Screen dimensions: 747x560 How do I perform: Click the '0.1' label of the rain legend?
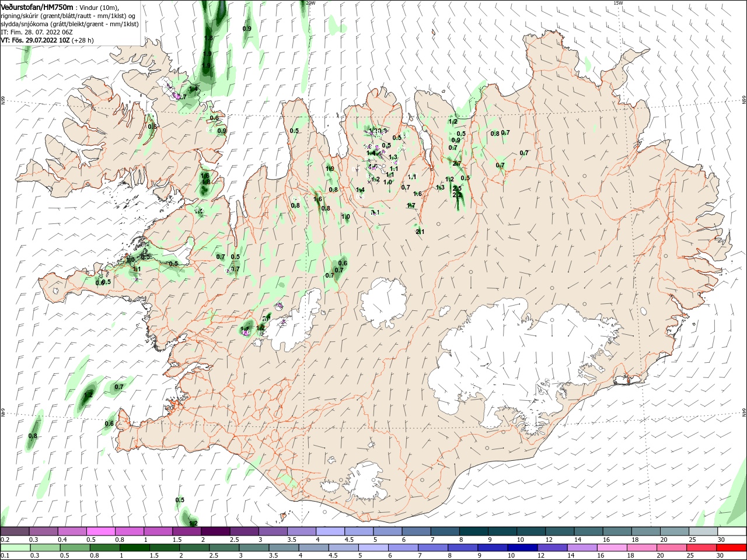5,556
